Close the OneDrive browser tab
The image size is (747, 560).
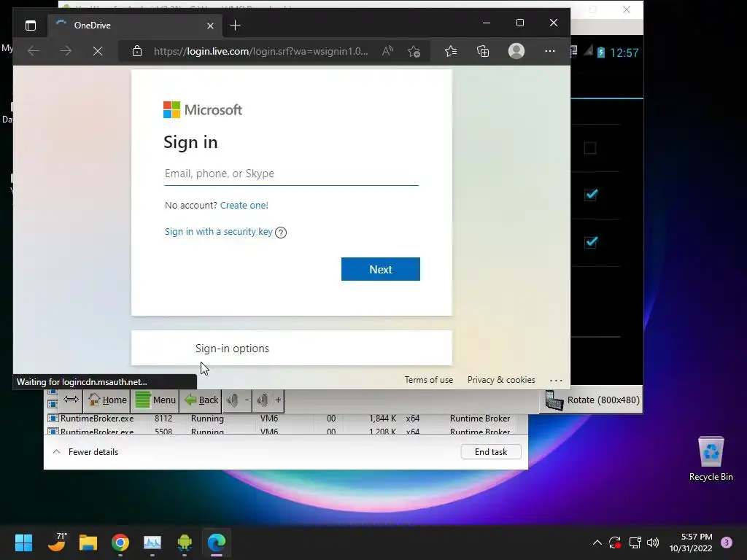[x=210, y=26]
